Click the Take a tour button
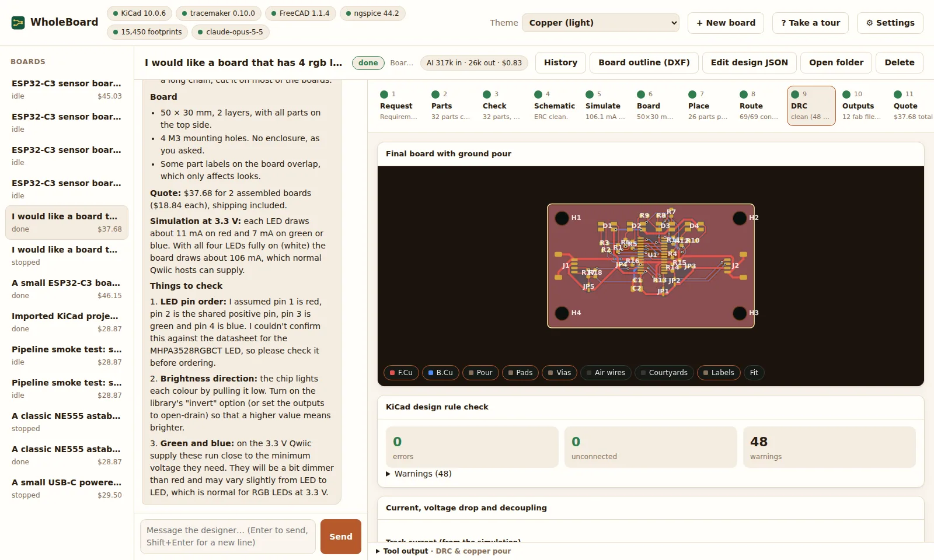Screen dimensions: 934x560 point(810,23)
